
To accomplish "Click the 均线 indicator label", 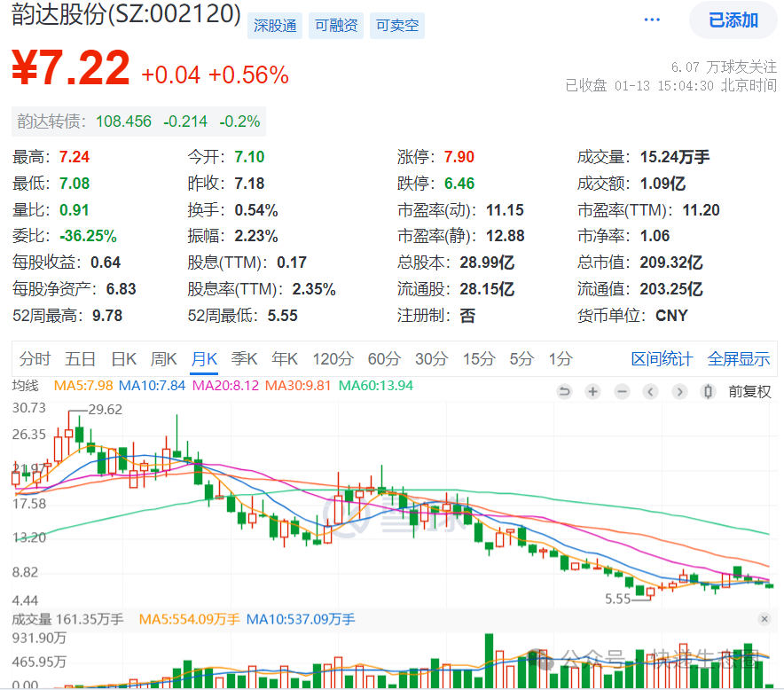I will click(25, 386).
